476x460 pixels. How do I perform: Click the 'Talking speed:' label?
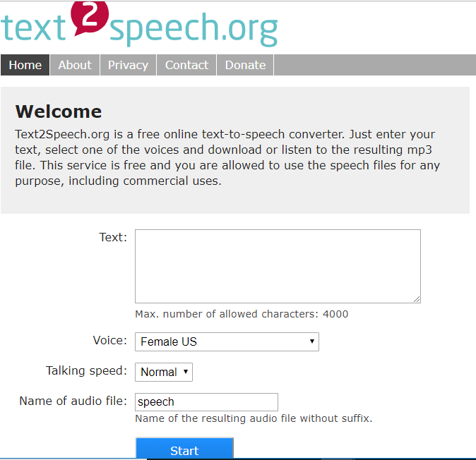tap(87, 370)
